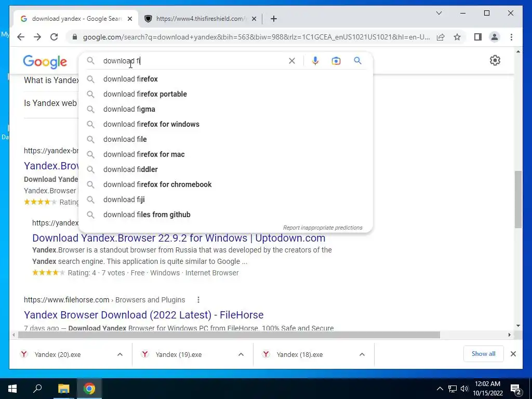Share this page icon in address bar

(441, 37)
